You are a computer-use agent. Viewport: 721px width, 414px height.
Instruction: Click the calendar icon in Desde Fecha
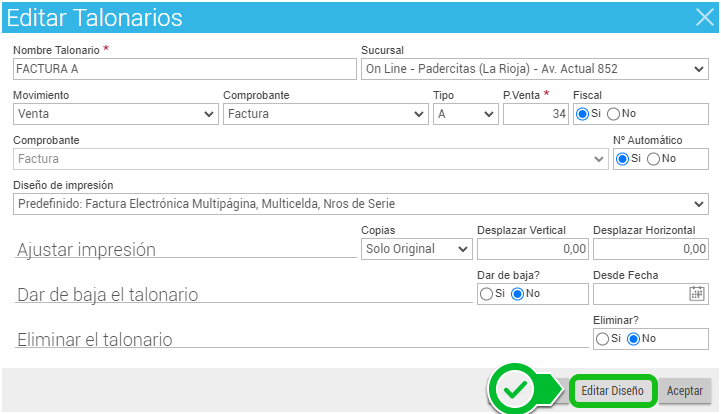coord(697,293)
